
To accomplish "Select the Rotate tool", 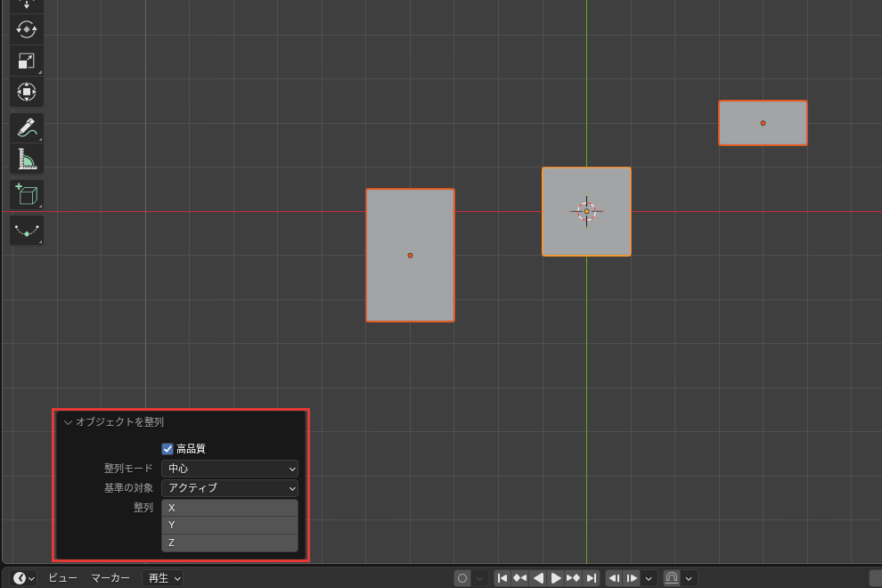I will (x=27, y=29).
